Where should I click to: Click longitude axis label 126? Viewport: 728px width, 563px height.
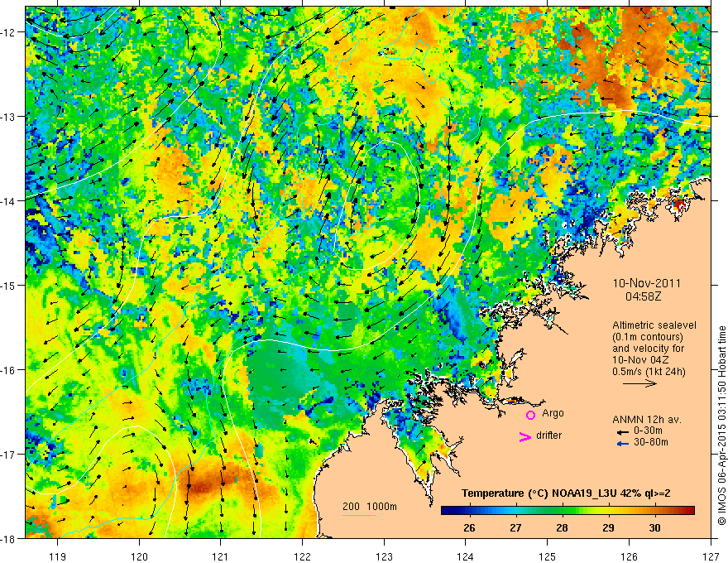pos(629,556)
